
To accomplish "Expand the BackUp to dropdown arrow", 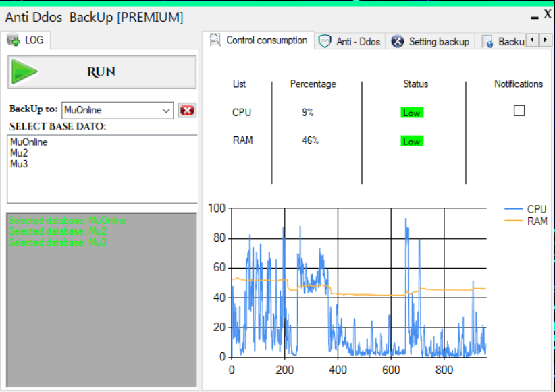I will [166, 110].
